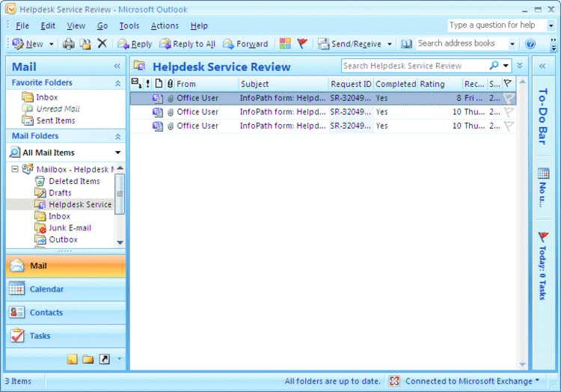The width and height of the screenshot is (561, 392).
Task: Collapse the Mailbox - Helpdesk tree node
Action: [x=15, y=169]
